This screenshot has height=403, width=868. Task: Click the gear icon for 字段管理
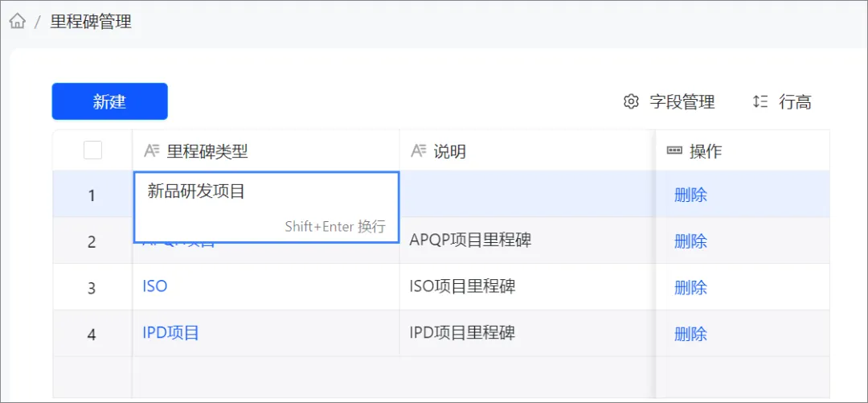pyautogui.click(x=631, y=102)
